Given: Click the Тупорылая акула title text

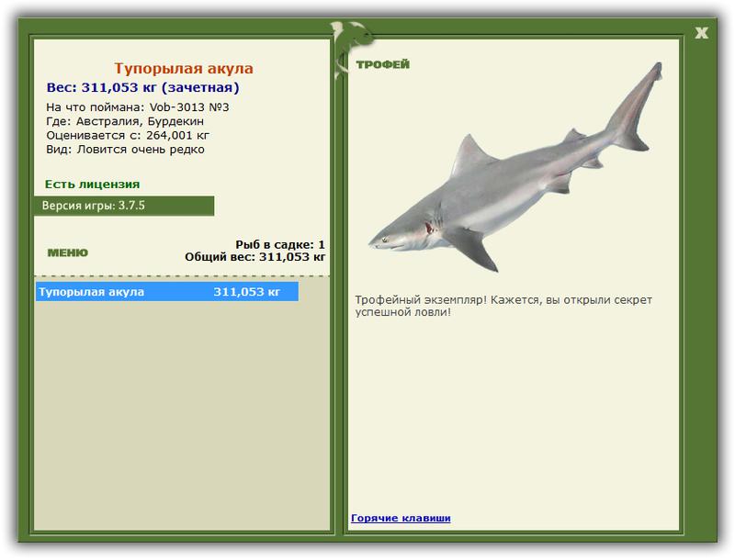Looking at the screenshot, I should point(183,68).
